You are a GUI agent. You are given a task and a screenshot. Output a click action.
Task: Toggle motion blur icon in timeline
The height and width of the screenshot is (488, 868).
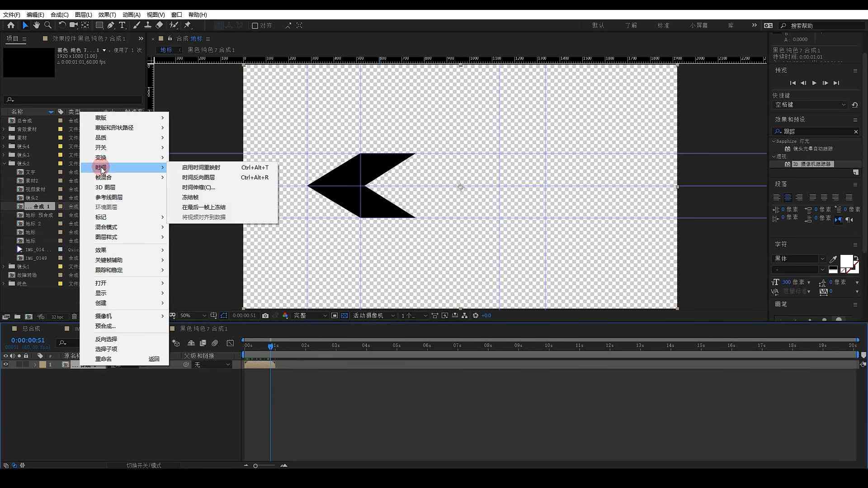(215, 343)
